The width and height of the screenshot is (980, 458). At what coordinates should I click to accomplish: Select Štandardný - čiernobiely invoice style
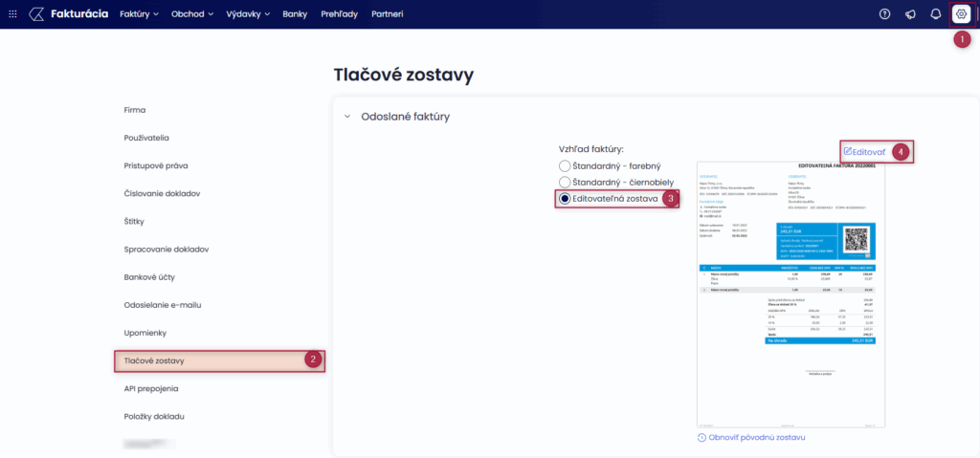[x=565, y=182]
